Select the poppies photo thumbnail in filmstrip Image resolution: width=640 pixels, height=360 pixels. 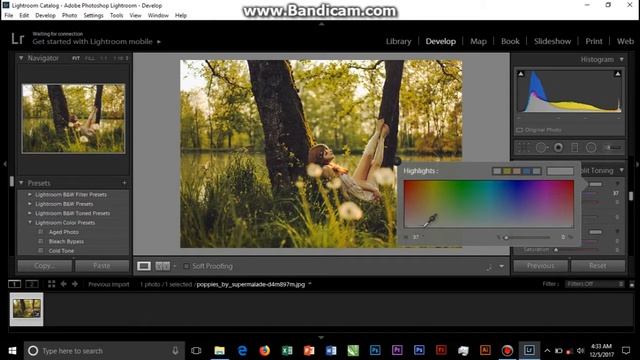(x=27, y=309)
